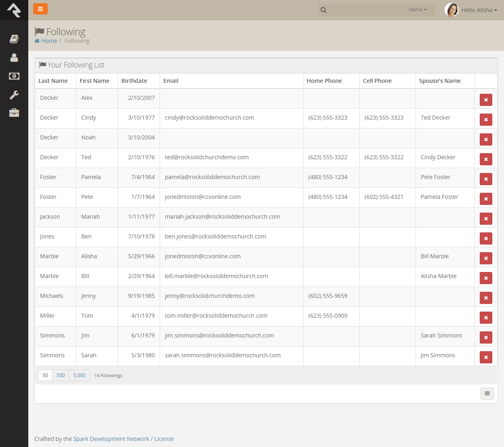Remove Mariah Jackson from following list
This screenshot has height=447, width=504.
point(486,219)
